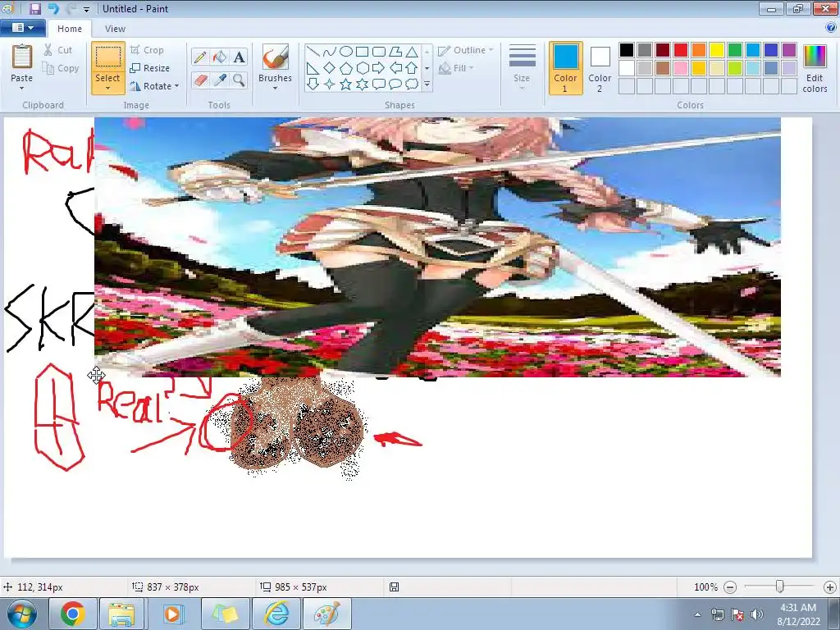Open the Brushes dropdown arrow
Viewport: 840px width, 630px height.
[x=276, y=88]
